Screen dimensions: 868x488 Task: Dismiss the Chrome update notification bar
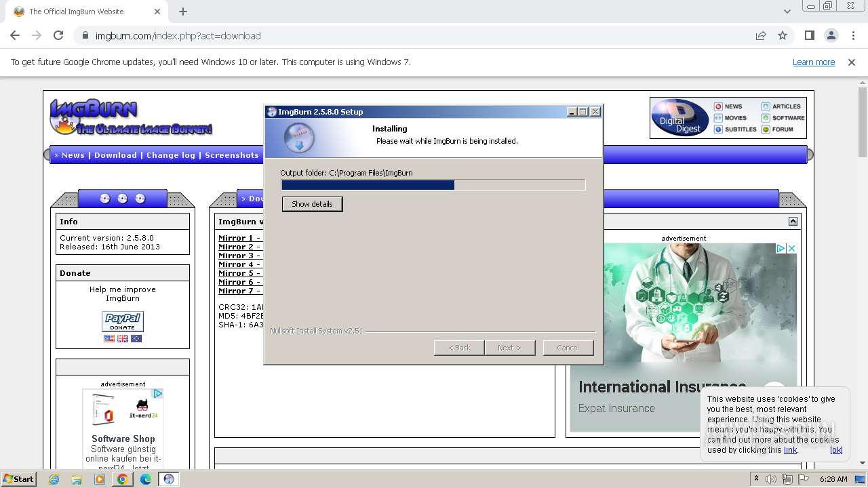[x=852, y=62]
